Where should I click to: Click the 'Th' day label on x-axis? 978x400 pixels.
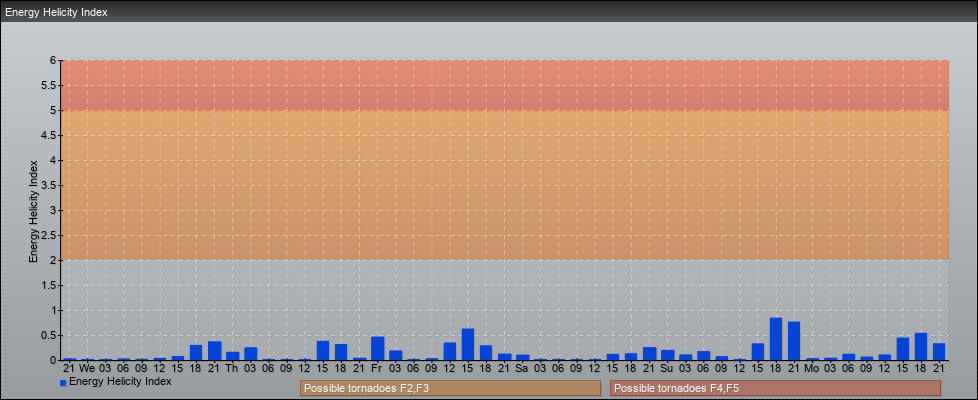(232, 369)
